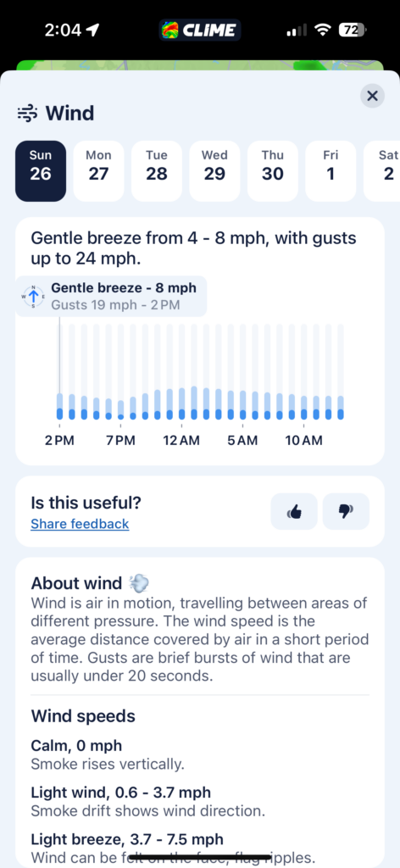Tap the 5 AM wind bar in chart
The width and height of the screenshot is (400, 868).
click(x=243, y=372)
